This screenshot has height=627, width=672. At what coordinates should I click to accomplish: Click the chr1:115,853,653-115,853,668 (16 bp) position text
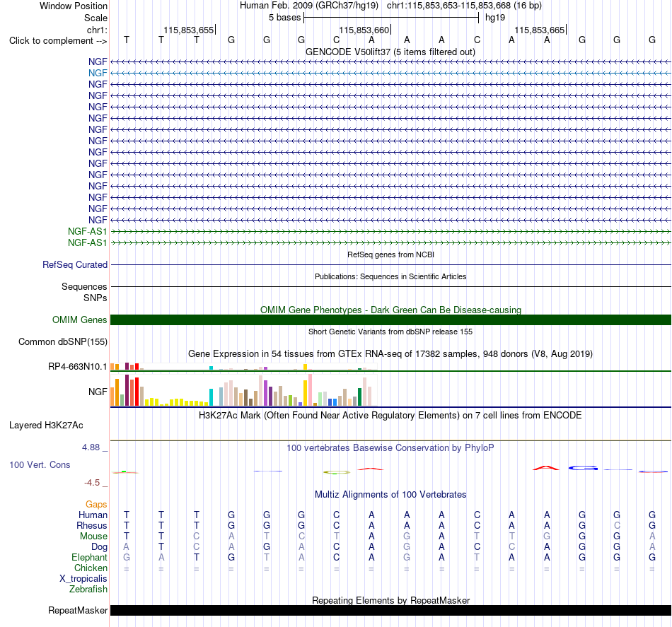(x=464, y=6)
